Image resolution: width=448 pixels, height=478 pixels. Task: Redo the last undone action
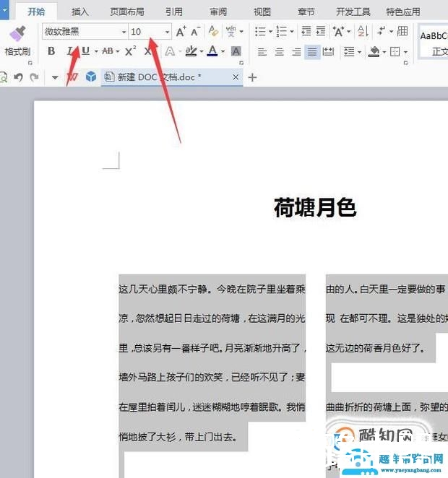pyautogui.click(x=34, y=77)
